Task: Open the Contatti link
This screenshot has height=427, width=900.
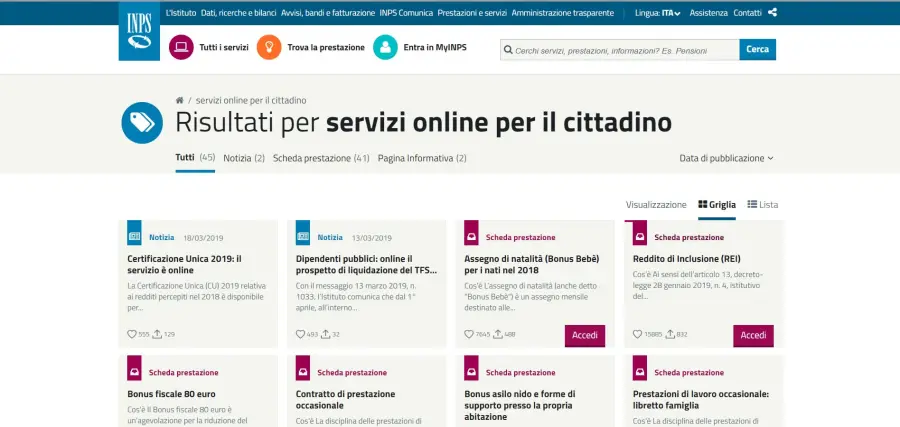Action: (747, 13)
